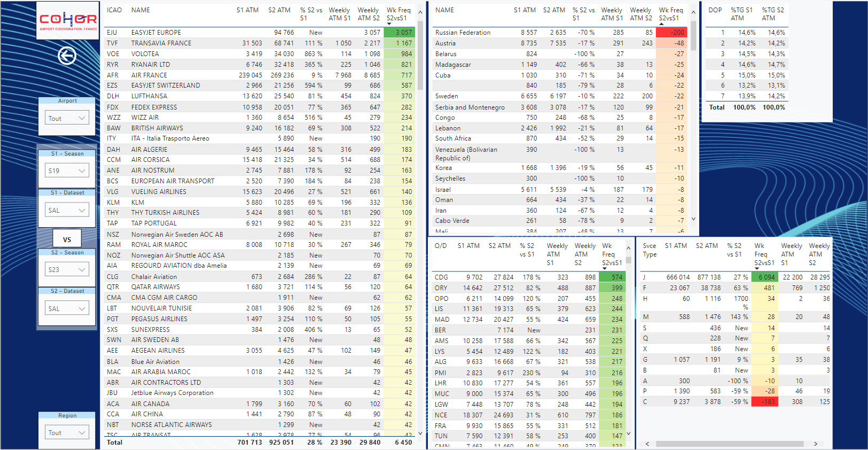Select the RYANAIR LTD row name

(151, 65)
